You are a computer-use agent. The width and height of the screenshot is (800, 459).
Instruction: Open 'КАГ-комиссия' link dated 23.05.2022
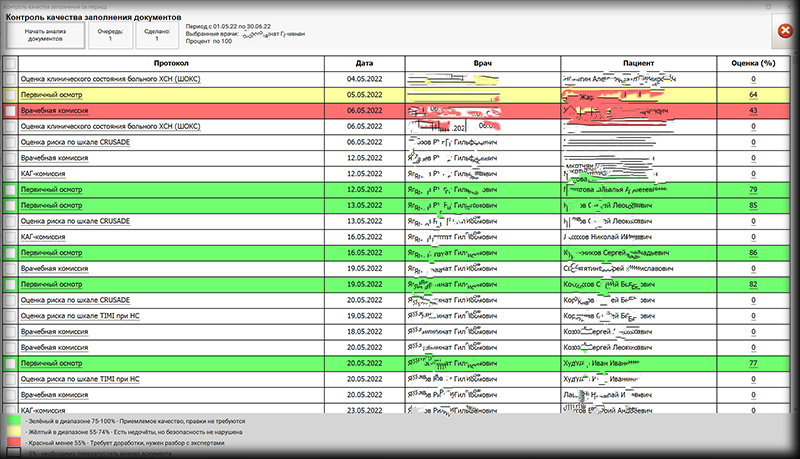43,410
